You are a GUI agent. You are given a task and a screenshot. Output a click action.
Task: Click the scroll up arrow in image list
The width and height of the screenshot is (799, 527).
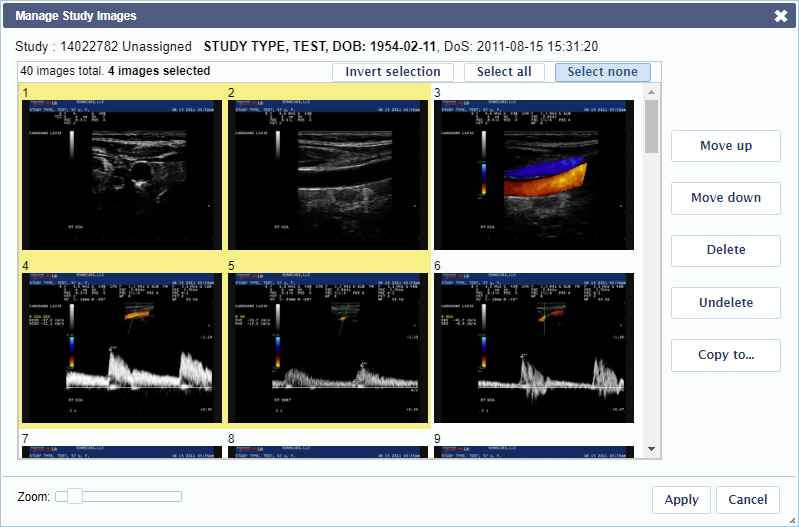click(651, 92)
